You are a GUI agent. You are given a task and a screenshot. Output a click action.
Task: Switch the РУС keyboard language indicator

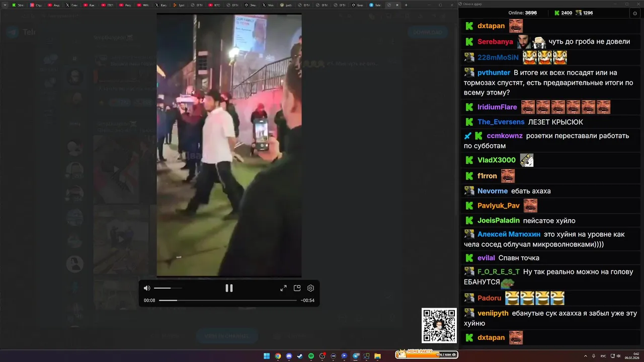(x=603, y=356)
